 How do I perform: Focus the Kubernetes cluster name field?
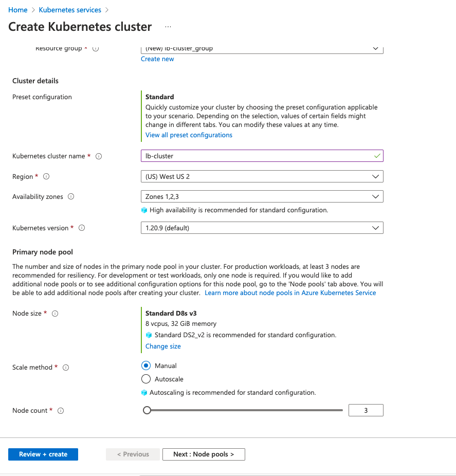click(x=262, y=156)
